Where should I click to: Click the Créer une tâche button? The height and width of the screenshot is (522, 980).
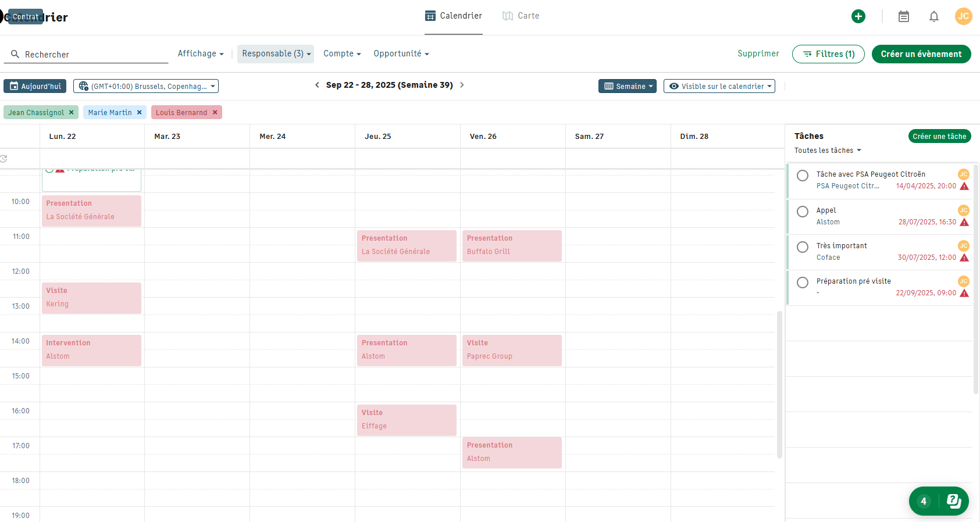939,136
